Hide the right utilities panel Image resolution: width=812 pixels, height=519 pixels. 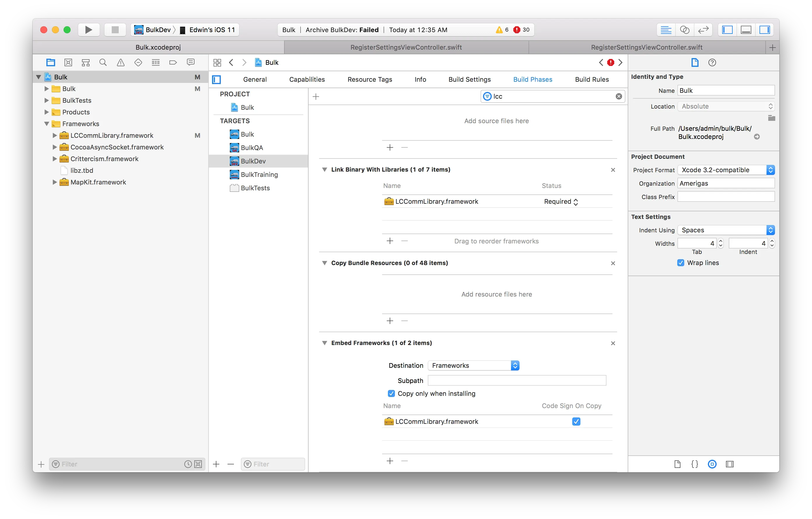[x=764, y=30]
